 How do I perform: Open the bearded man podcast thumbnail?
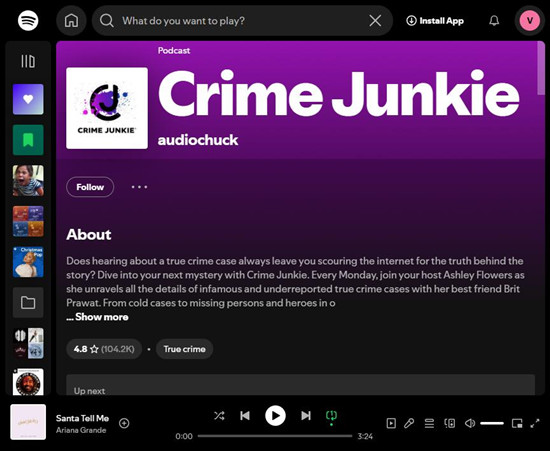click(x=28, y=382)
